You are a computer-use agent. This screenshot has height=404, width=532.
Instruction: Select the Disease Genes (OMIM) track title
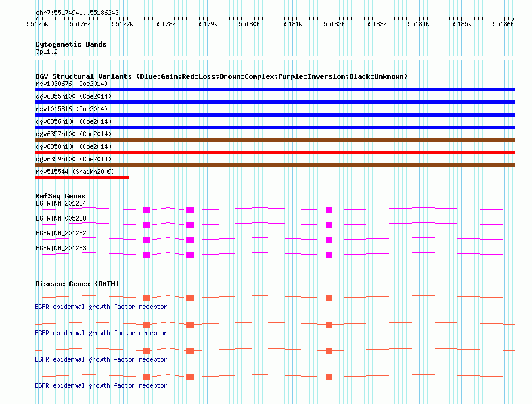tap(77, 284)
